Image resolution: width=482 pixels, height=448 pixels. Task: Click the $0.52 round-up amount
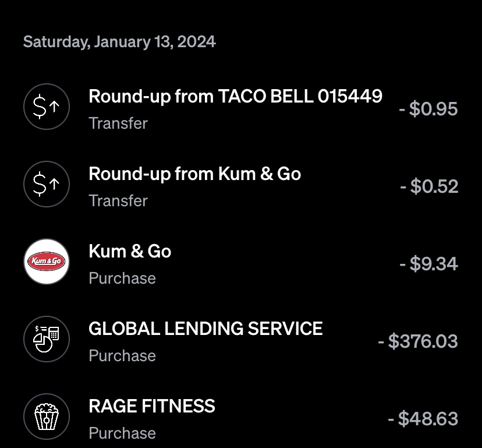pos(429,186)
